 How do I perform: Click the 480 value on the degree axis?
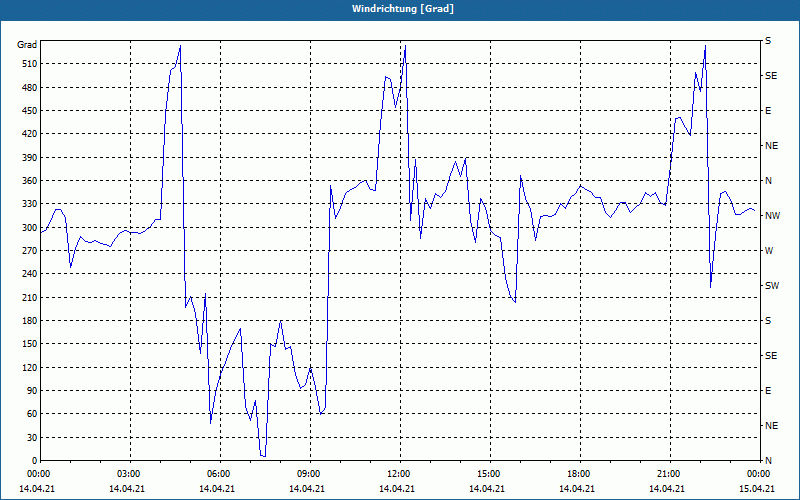point(30,88)
